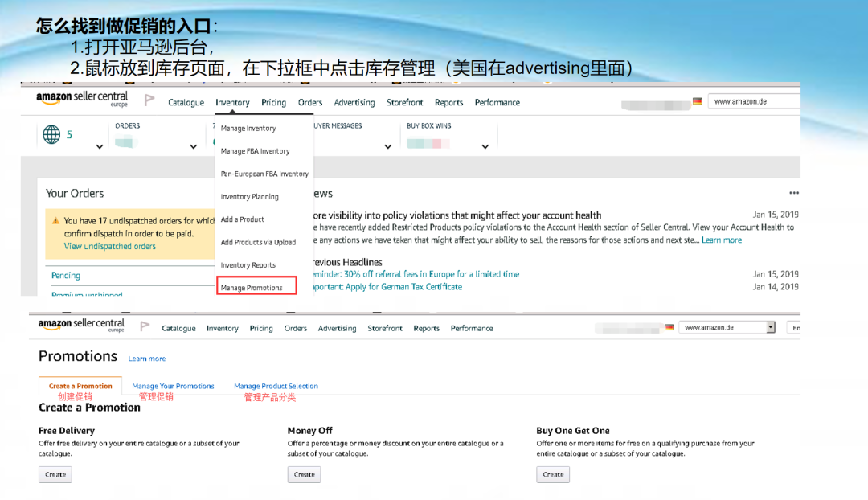The width and height of the screenshot is (868, 500).
Task: Open Catalogue menu in lower header
Action: tap(178, 328)
